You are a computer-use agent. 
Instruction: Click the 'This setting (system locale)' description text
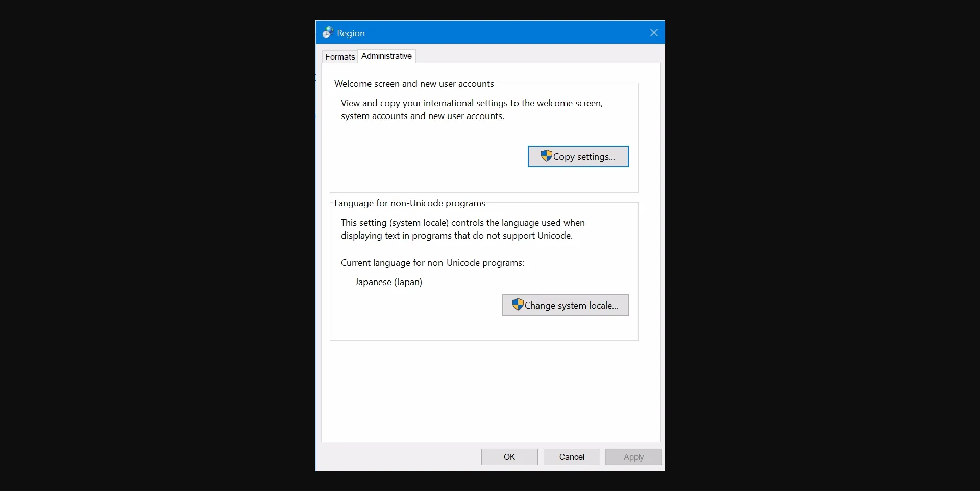[x=462, y=229]
